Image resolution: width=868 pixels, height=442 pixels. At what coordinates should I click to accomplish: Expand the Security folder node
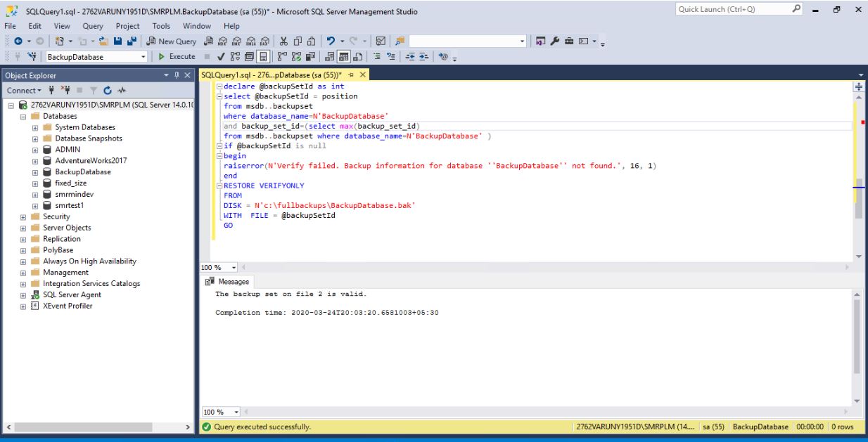pyautogui.click(x=23, y=216)
